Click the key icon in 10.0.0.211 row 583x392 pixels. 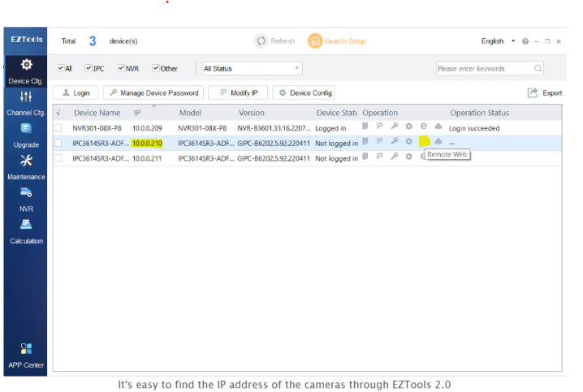[395, 157]
